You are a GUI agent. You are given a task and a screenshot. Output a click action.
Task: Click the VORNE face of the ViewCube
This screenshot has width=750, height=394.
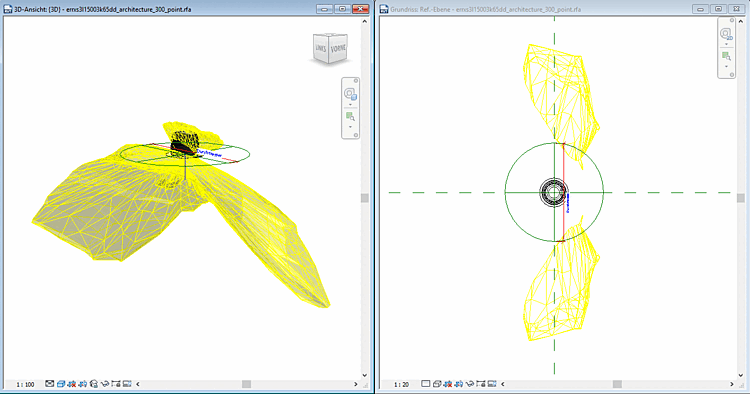point(338,48)
